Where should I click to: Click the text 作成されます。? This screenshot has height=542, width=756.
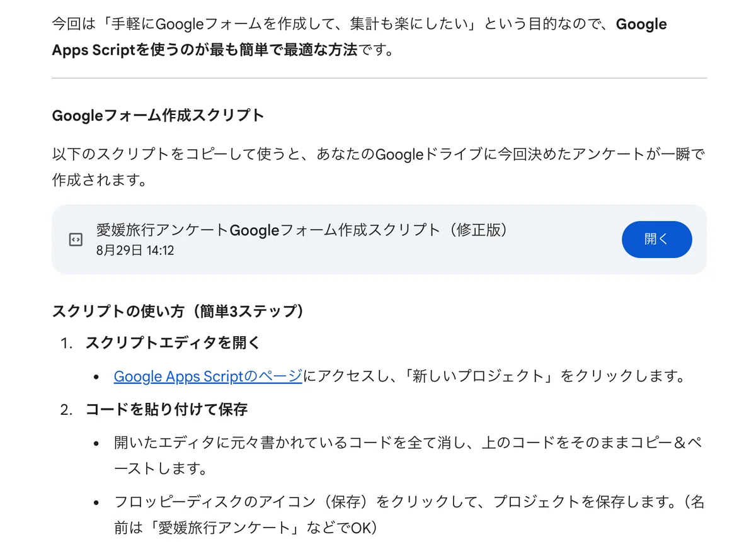[100, 181]
